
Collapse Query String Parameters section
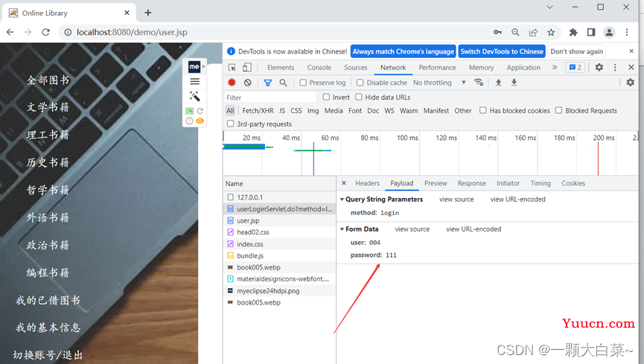point(342,199)
